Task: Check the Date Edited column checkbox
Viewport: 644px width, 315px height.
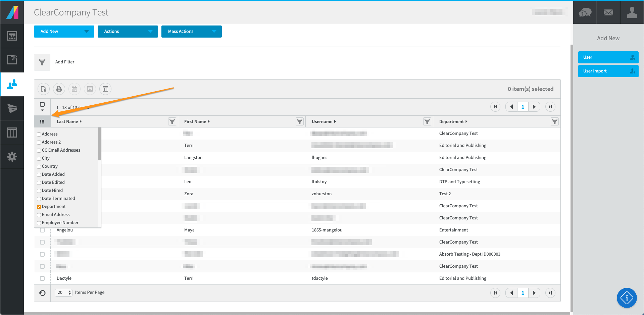Action: [39, 182]
